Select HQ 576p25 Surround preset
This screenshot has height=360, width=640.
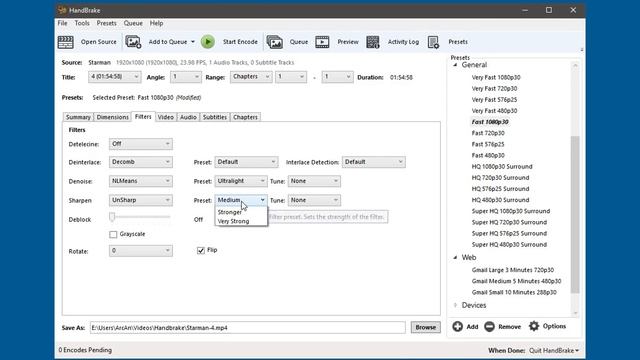click(500, 189)
